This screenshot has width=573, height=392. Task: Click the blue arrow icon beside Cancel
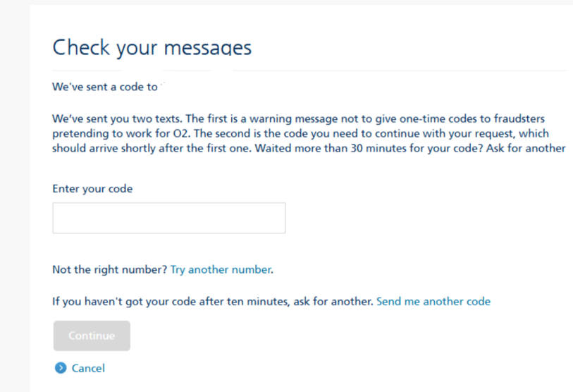click(x=60, y=368)
